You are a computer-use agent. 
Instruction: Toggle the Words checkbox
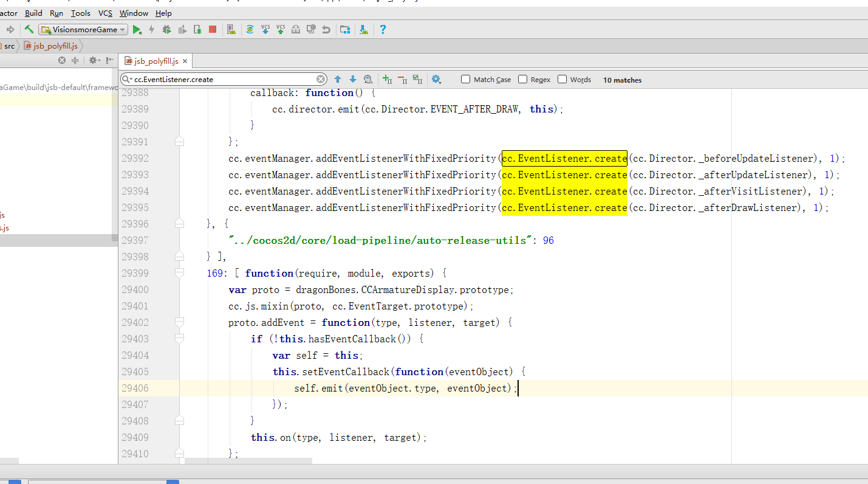(562, 79)
